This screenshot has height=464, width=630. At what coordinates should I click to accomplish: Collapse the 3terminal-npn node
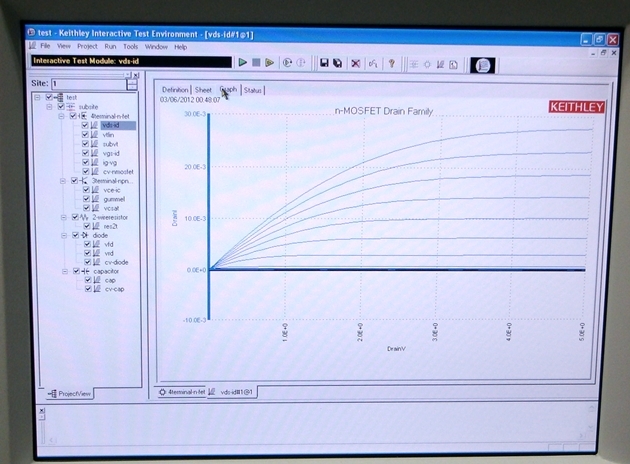[63, 181]
